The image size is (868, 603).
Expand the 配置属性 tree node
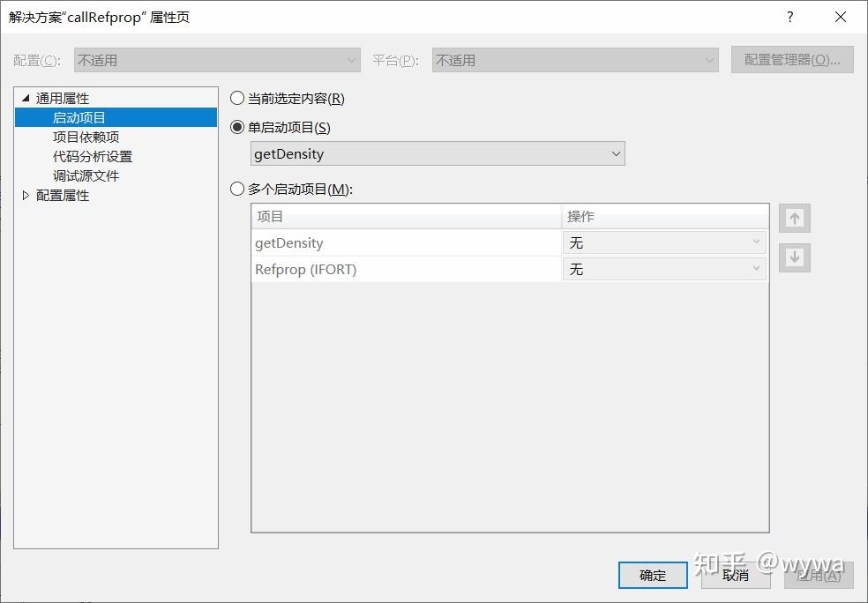pyautogui.click(x=25, y=195)
